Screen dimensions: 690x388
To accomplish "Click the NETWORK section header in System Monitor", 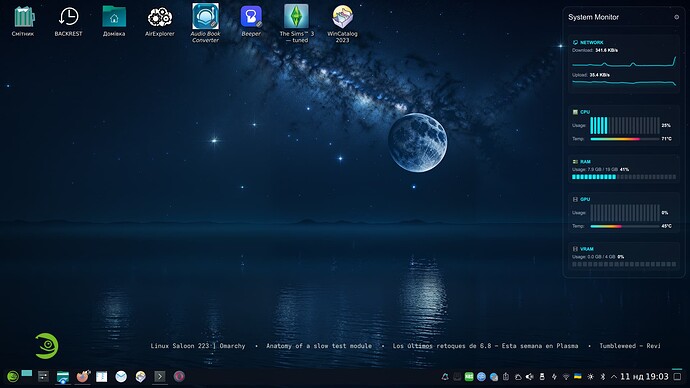I will (591, 43).
